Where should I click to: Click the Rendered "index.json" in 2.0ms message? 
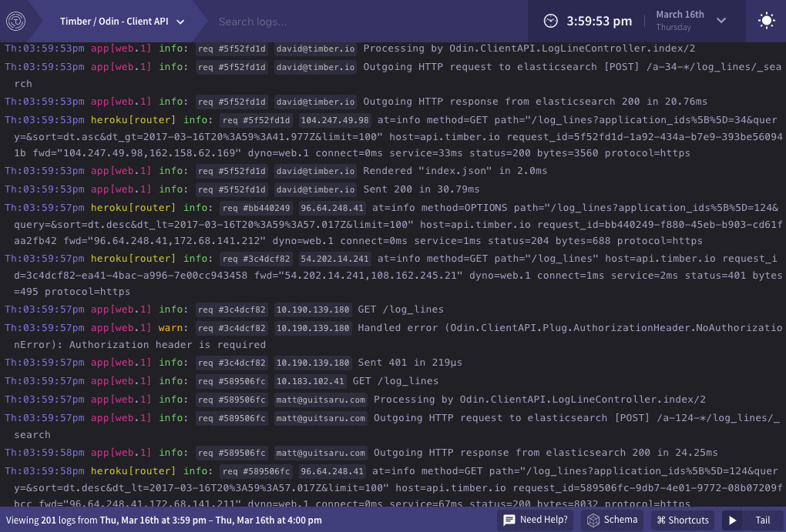[455, 172]
